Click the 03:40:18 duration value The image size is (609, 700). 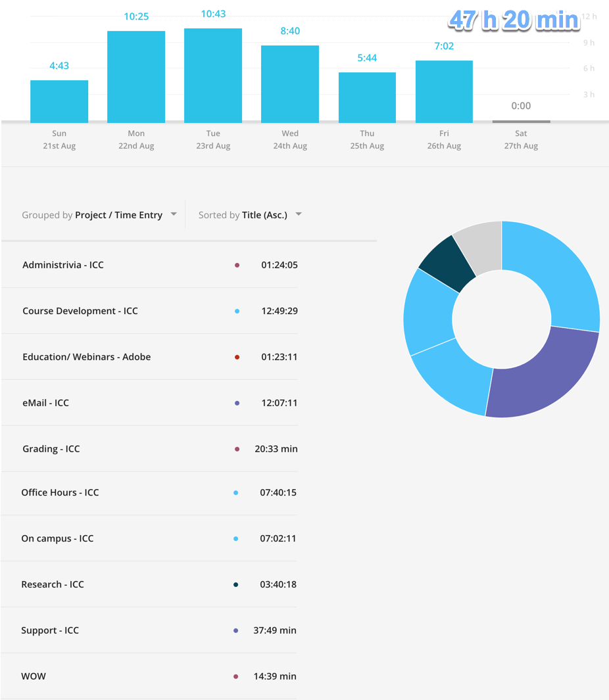point(278,584)
